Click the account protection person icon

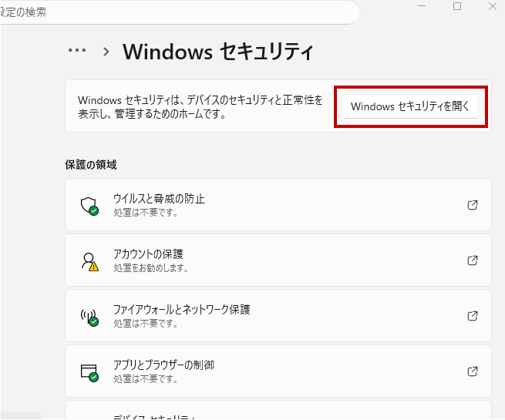pos(89,262)
